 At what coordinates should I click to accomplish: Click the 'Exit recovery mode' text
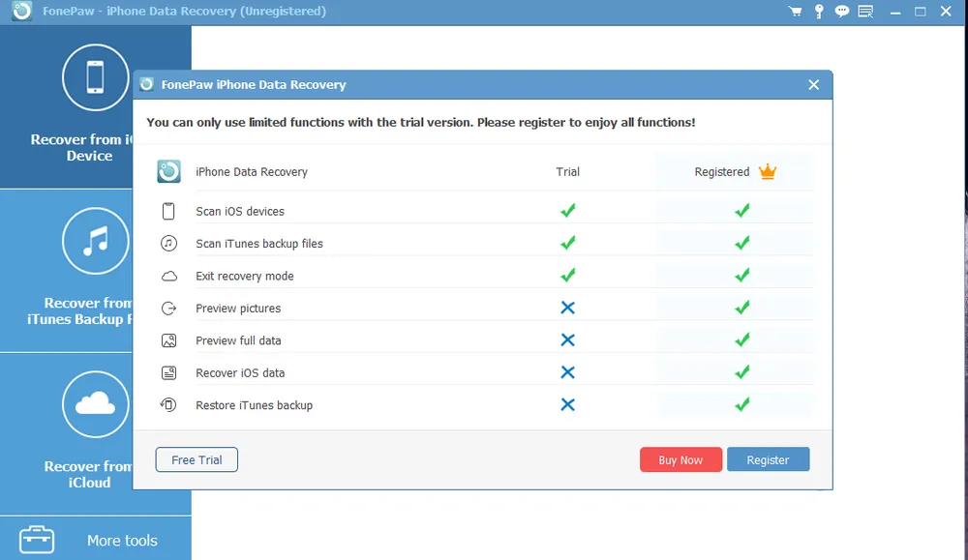pos(245,276)
